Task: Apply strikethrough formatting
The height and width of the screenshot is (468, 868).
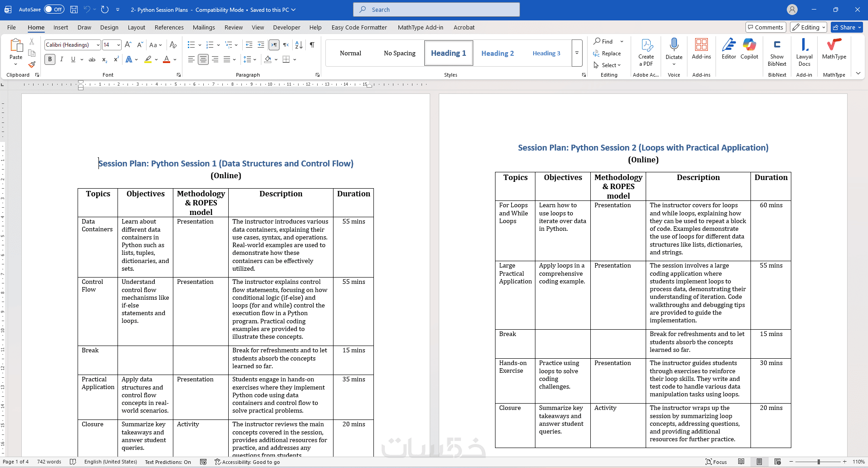Action: pos(92,59)
